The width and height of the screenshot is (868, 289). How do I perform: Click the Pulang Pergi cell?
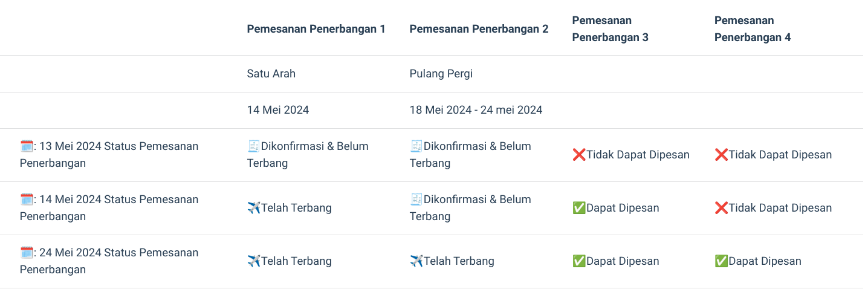point(441,74)
